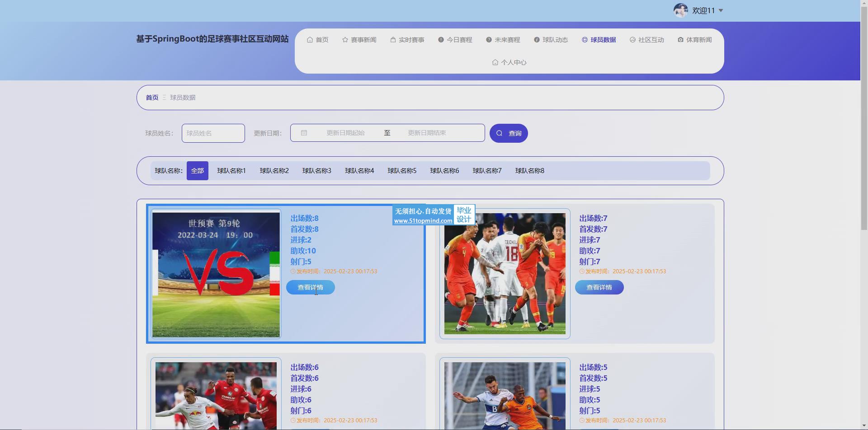The height and width of the screenshot is (430, 868).
Task: Open the 更新日期结束 date picker
Action: tap(427, 133)
